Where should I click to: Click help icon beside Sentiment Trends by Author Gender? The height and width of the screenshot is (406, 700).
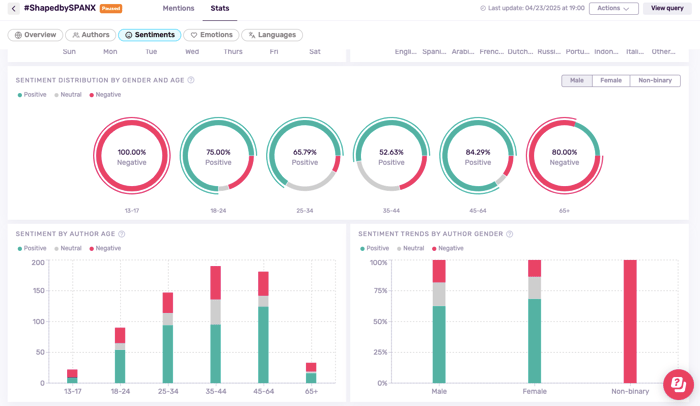tap(509, 234)
